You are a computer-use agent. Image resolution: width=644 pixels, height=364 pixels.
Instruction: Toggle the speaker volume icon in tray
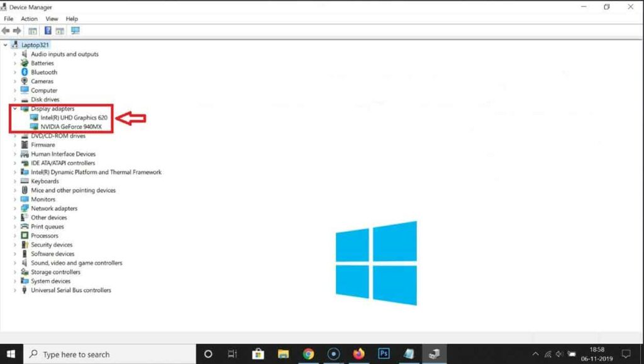click(560, 354)
